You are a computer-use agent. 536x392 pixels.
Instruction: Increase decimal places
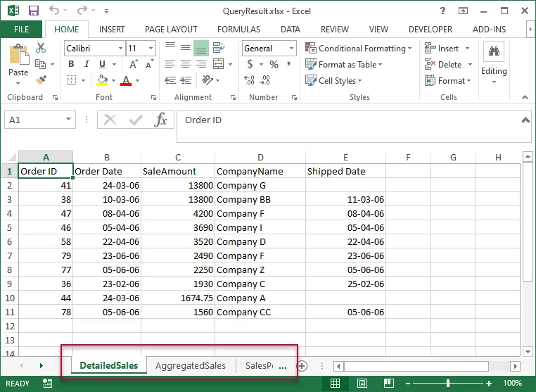(249, 80)
